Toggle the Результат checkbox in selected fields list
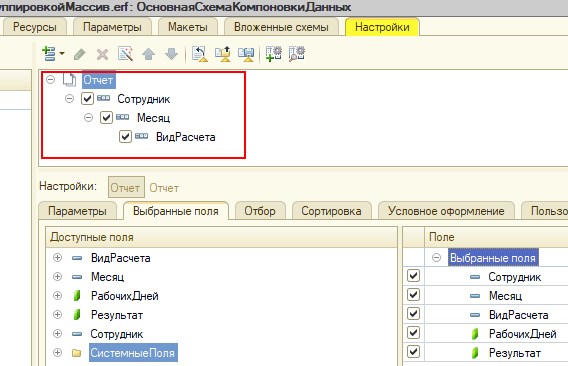Image resolution: width=568 pixels, height=366 pixels. click(x=413, y=352)
